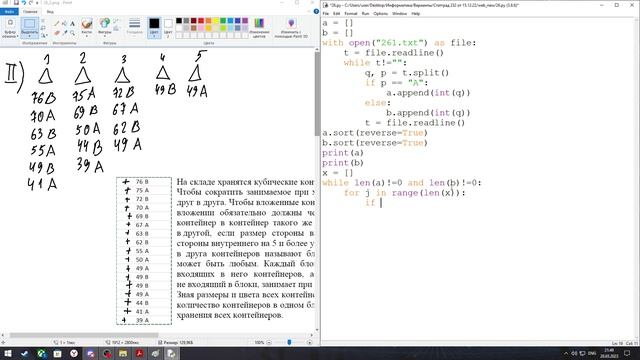The image size is (640, 360).
Task: Open the File menu in IDLE
Action: [x=326, y=13]
